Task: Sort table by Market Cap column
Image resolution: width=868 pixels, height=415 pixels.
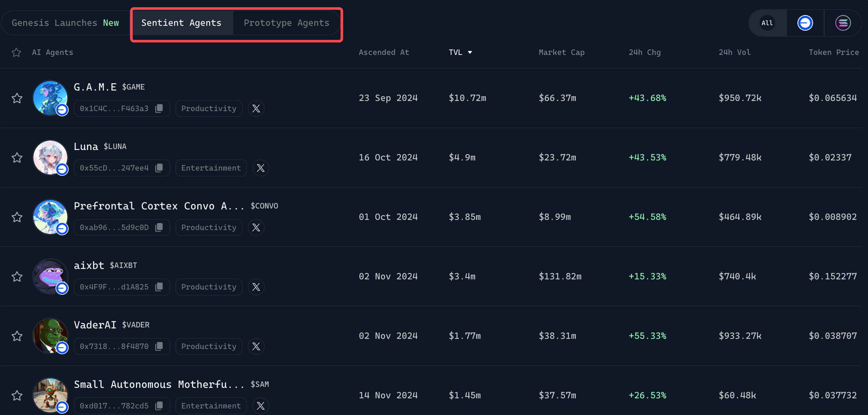Action: 561,52
